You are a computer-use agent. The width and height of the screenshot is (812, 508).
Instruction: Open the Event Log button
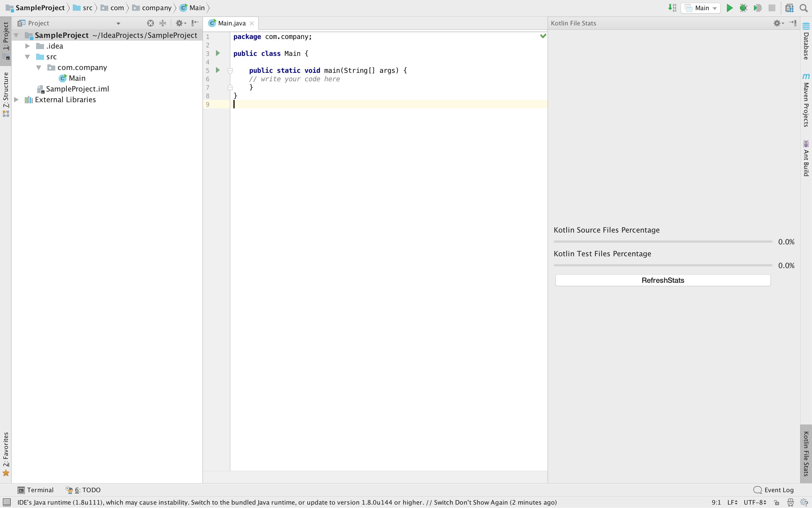(774, 490)
